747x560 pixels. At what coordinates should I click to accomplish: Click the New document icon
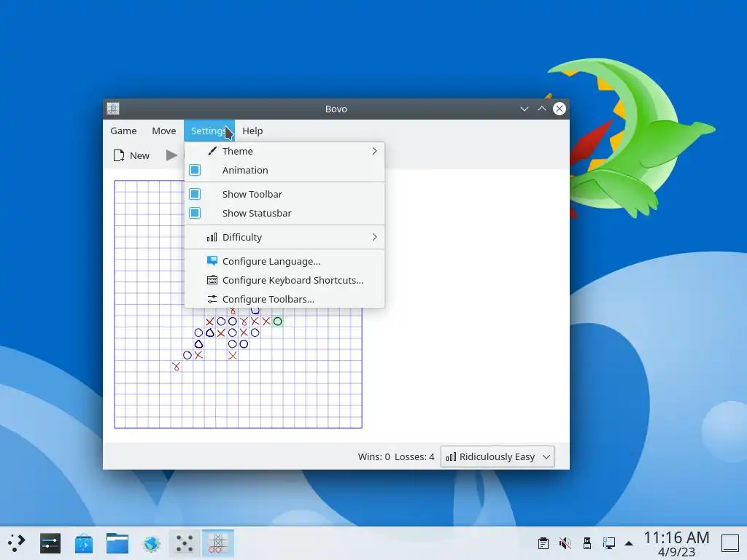[x=119, y=155]
